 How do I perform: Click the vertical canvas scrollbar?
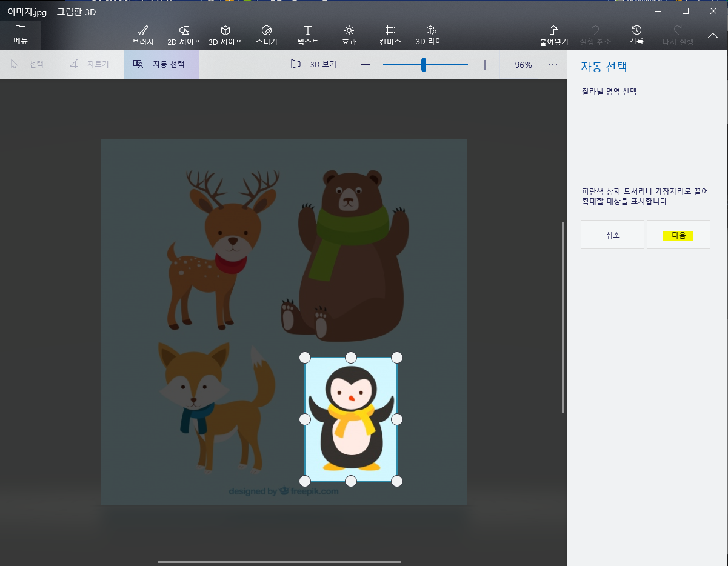[x=563, y=318]
